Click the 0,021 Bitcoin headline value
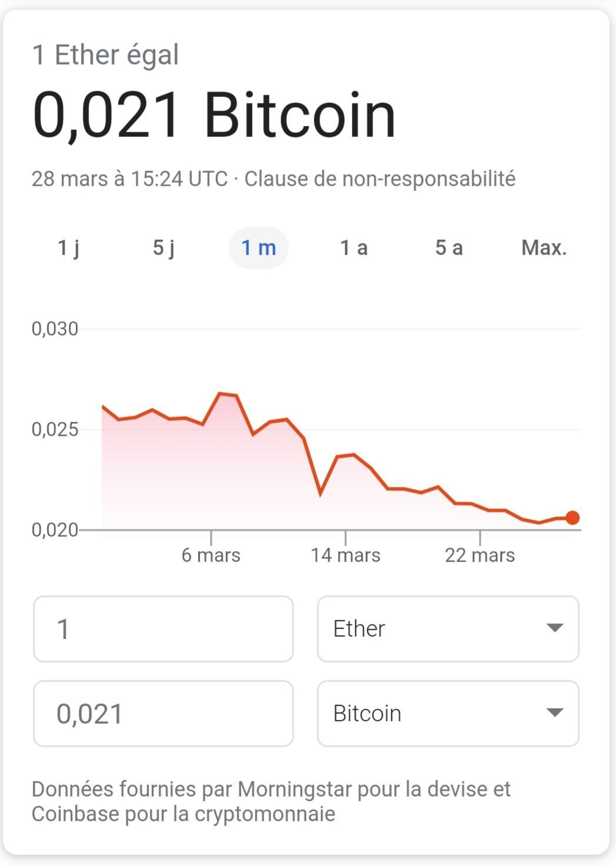The width and height of the screenshot is (616, 866). pos(214,115)
